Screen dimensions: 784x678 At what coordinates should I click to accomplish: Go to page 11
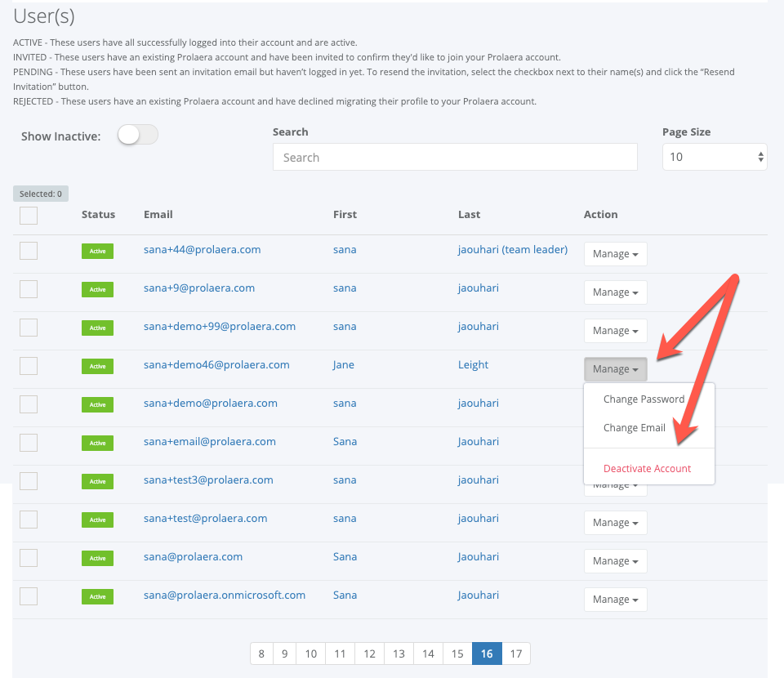[x=340, y=653]
